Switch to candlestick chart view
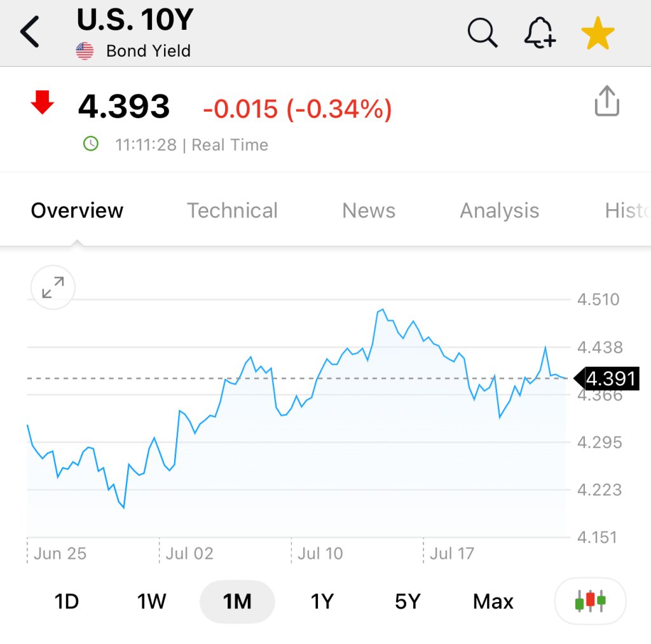Viewport: 651px width, 644px height. 590,601
